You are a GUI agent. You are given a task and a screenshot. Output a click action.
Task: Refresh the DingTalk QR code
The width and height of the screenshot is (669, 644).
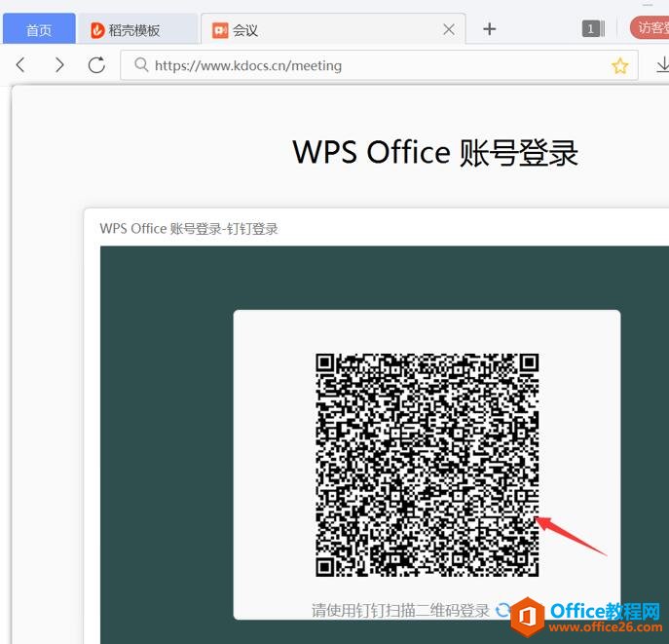click(x=502, y=610)
